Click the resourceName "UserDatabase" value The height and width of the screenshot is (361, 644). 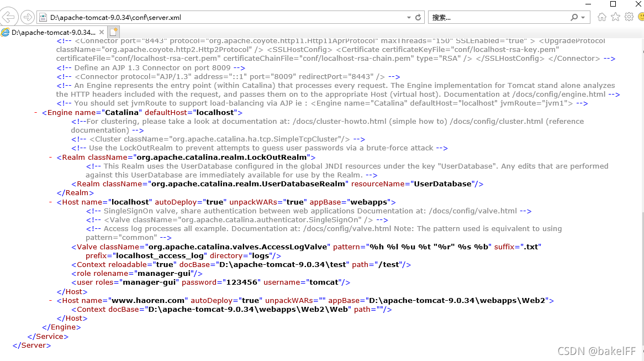[x=442, y=184]
